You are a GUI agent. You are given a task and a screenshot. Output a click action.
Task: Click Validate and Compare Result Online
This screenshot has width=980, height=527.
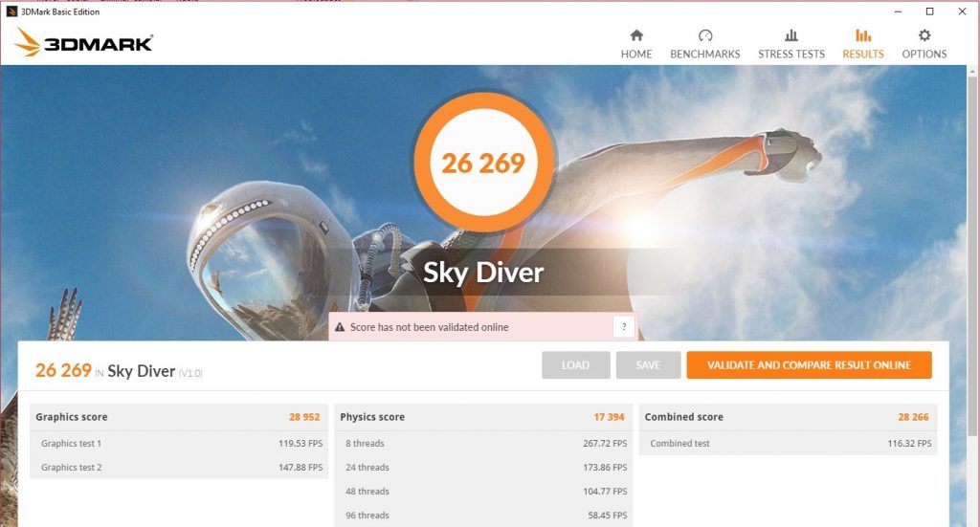pyautogui.click(x=809, y=365)
